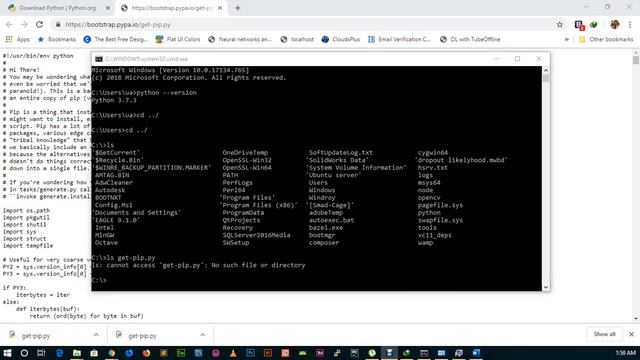Close the Chrome downloads bar
This screenshot has height=360, width=640.
point(631,334)
